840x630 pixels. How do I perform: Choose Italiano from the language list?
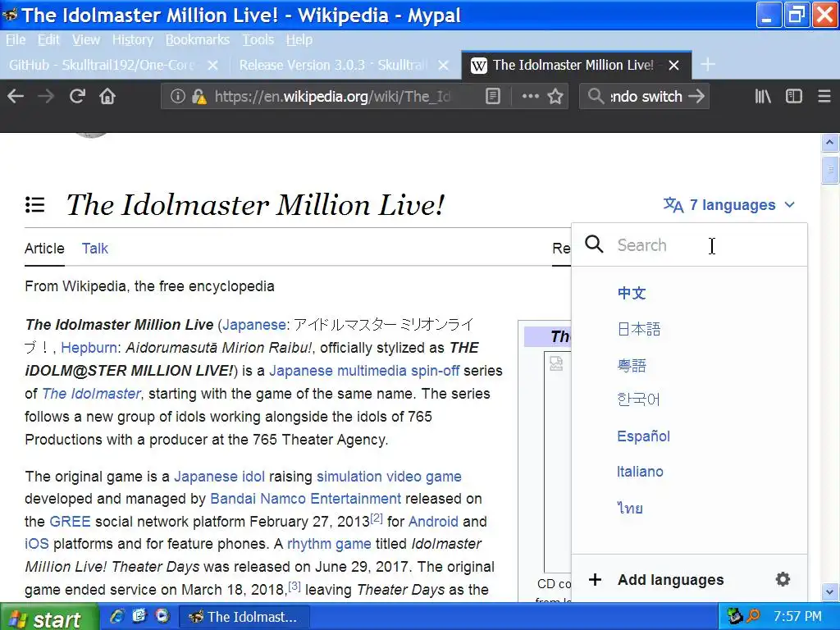[x=640, y=472]
